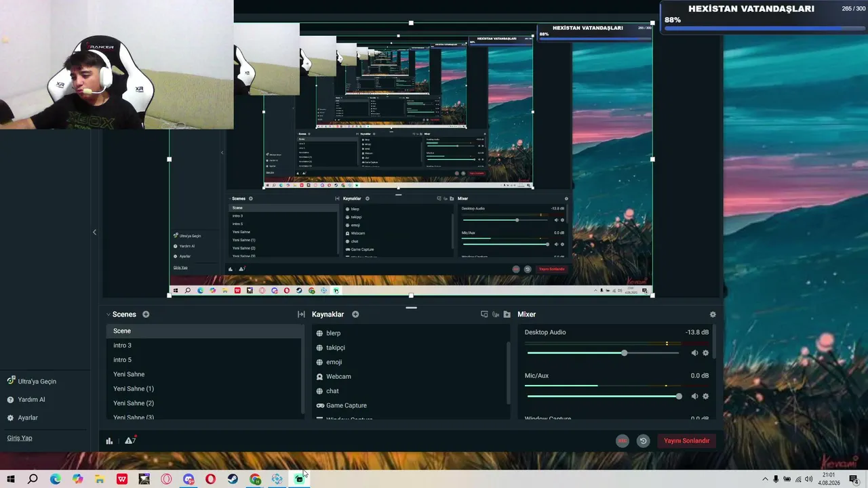Screen dimensions: 868x488
Task: Click the blerp browser source icon
Action: 319,333
